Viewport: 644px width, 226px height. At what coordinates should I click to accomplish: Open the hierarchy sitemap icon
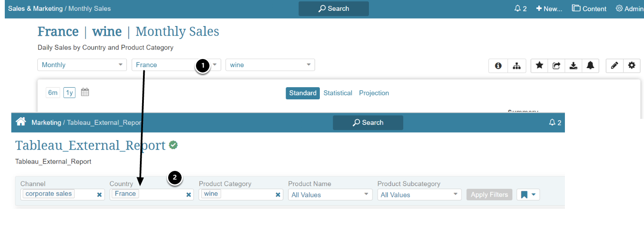[x=516, y=66]
